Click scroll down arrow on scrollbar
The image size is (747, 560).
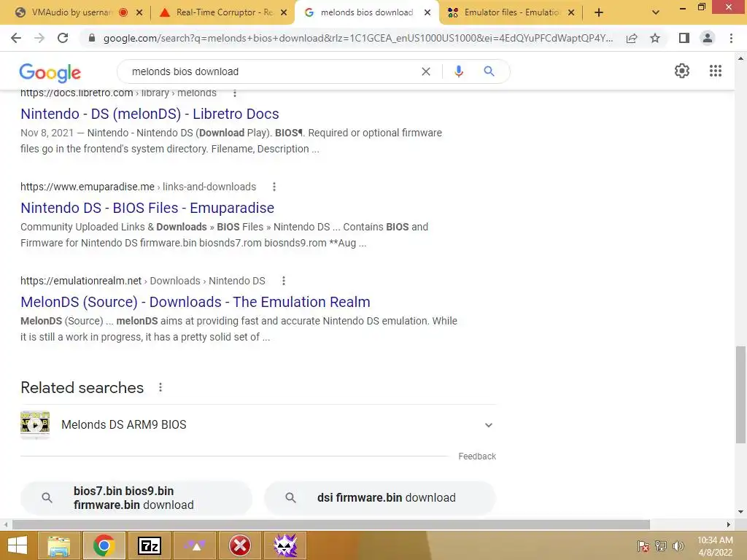click(740, 512)
